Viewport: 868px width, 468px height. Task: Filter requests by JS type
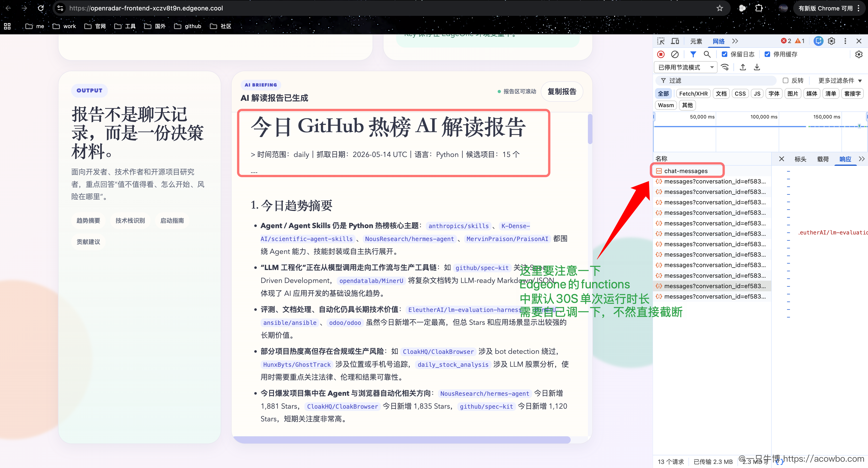[757, 94]
